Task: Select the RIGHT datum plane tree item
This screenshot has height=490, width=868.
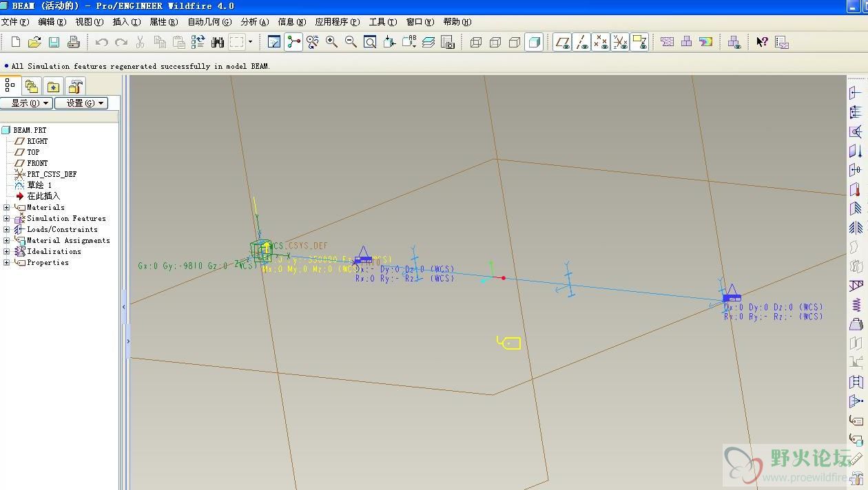Action: 32,141
